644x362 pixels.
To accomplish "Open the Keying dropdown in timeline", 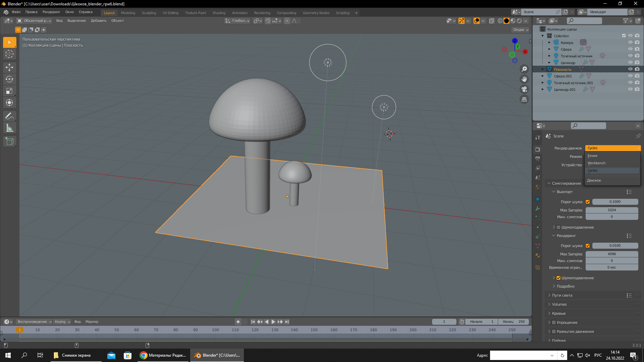I will tap(62, 322).
